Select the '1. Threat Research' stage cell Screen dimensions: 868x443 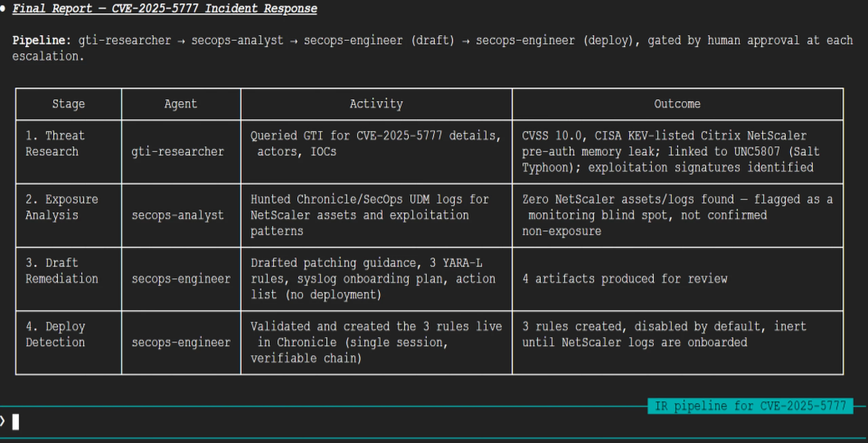click(68, 152)
